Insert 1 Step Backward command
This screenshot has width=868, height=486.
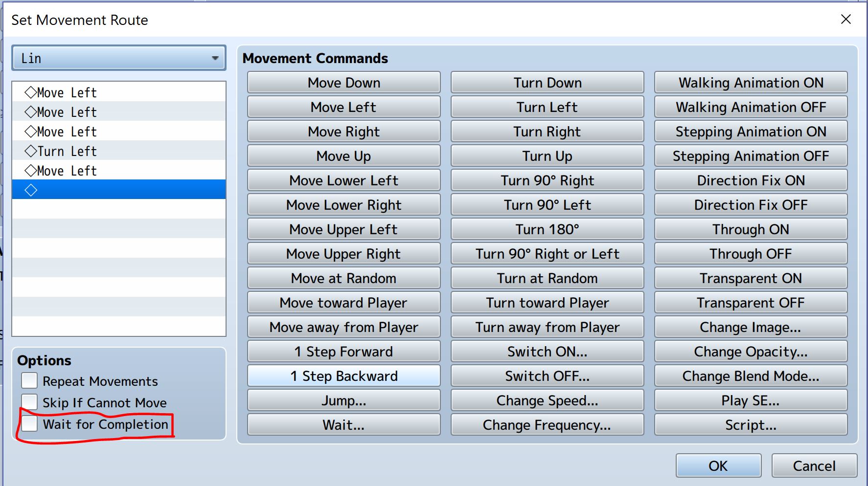[x=343, y=376]
